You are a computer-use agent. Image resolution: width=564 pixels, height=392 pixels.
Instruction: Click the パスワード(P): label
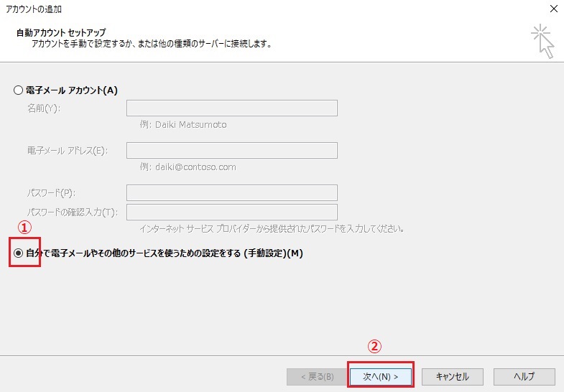(52, 193)
